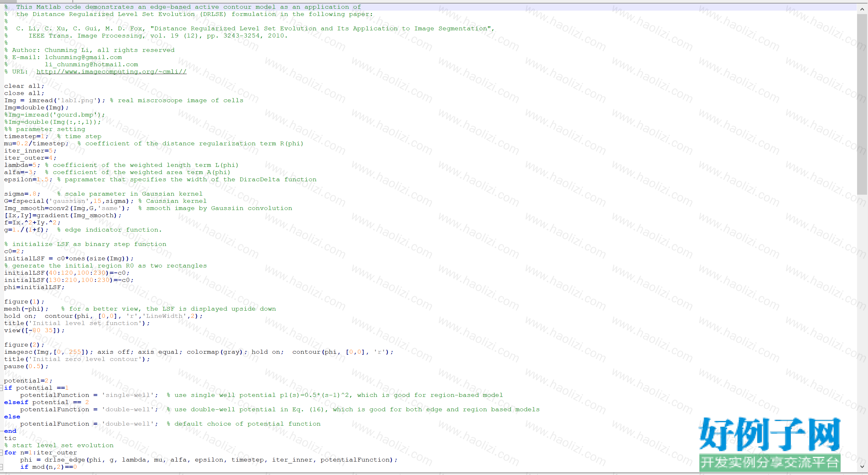
Task: Click the 'lchunming@gmail.com' e-mail line
Action: click(x=63, y=57)
